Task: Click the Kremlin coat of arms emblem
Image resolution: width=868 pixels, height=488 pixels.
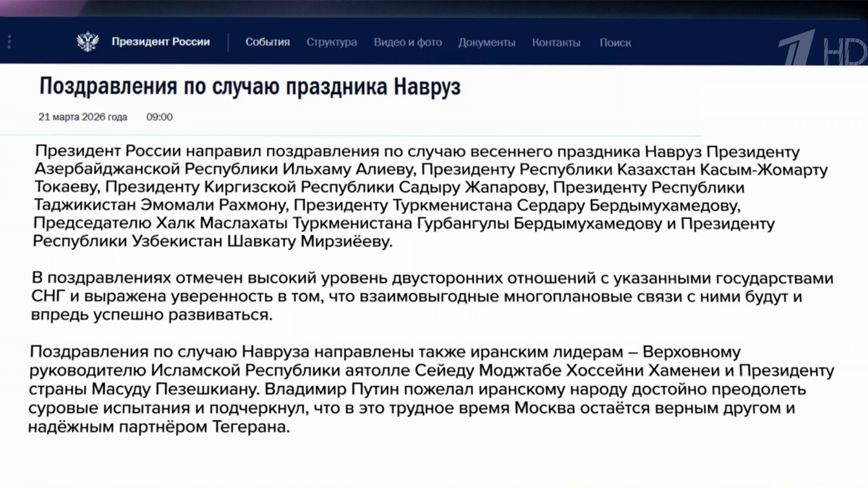Action: pos(88,41)
